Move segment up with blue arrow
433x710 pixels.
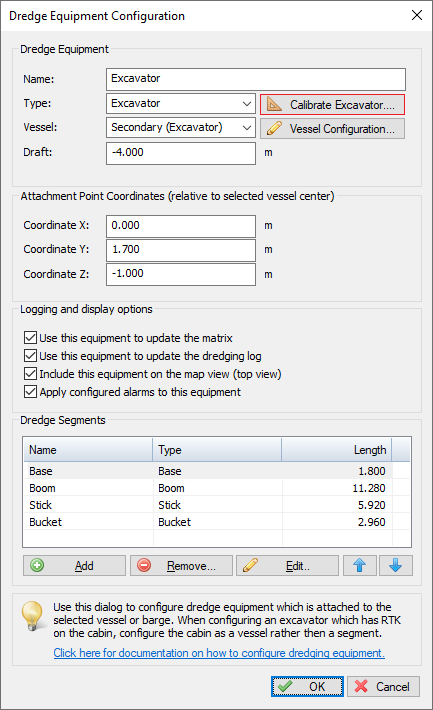coord(360,566)
